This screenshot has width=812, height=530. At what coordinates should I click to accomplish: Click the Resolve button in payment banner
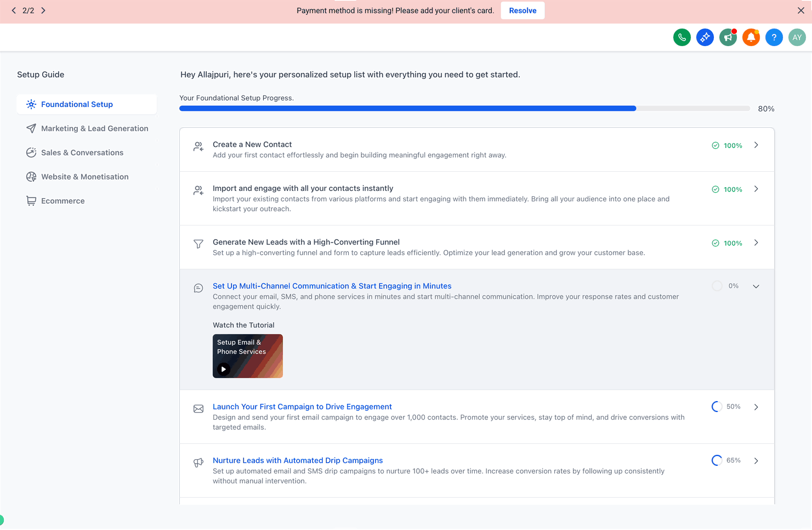click(x=523, y=10)
